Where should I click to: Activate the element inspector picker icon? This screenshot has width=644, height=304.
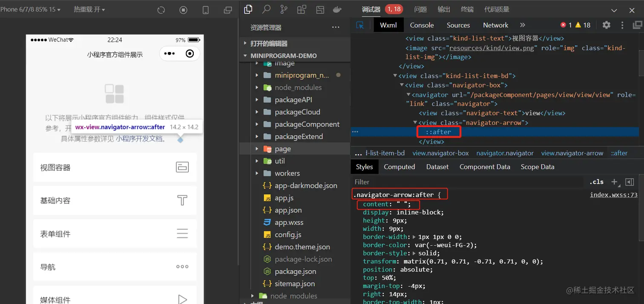(360, 25)
